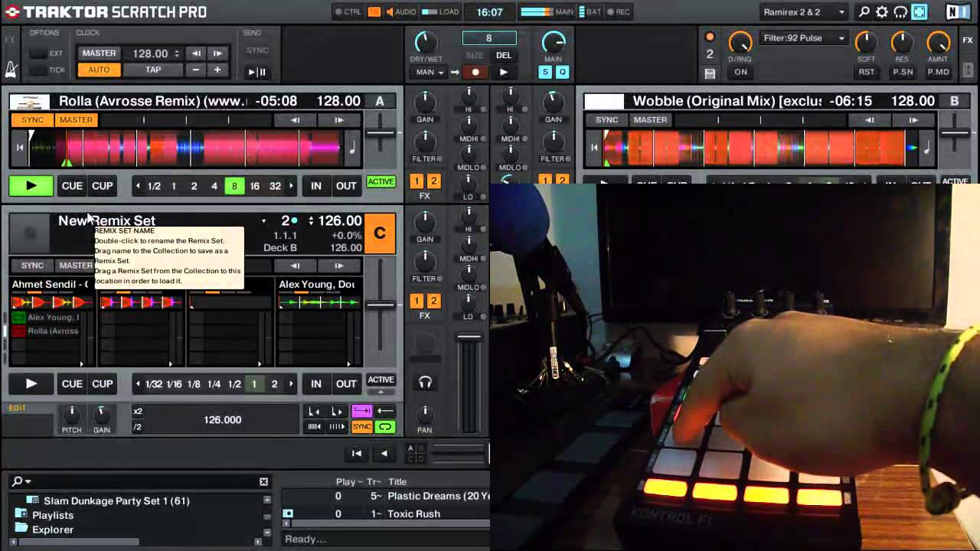Screen dimensions: 980x551
Task: Toggle SYNC on Deck A
Action: pyautogui.click(x=32, y=120)
